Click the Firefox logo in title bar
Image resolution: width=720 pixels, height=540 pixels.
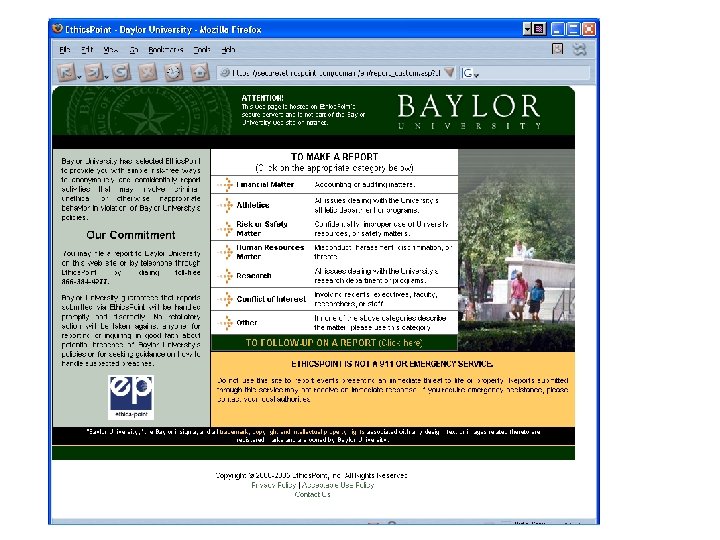point(57,29)
